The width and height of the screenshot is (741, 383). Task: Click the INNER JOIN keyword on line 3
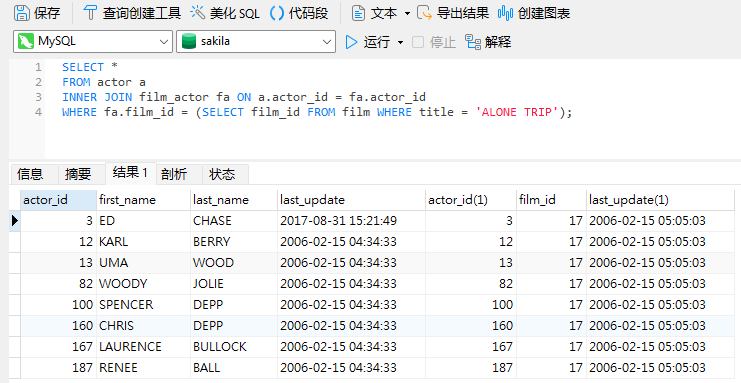tap(98, 97)
